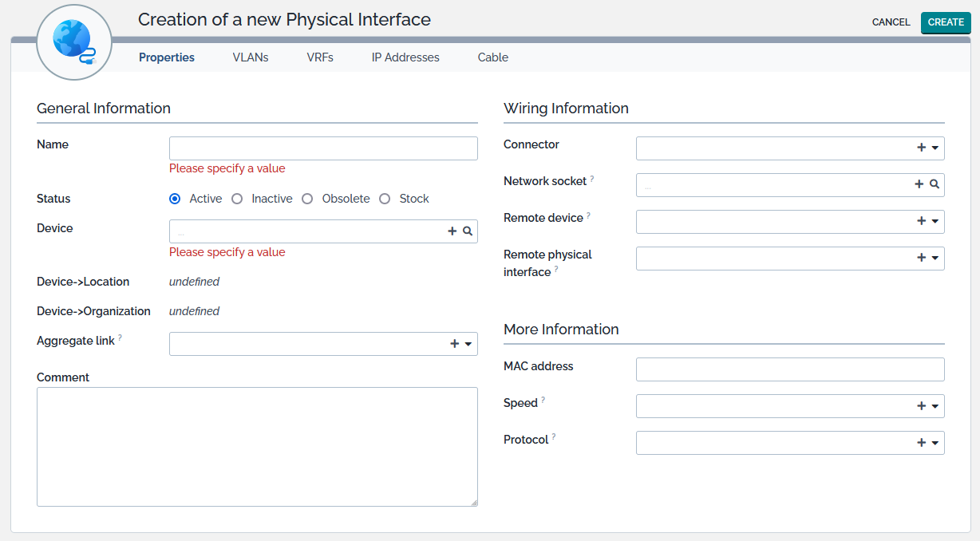Add a new Connector with plus icon
The image size is (980, 541).
(x=921, y=148)
